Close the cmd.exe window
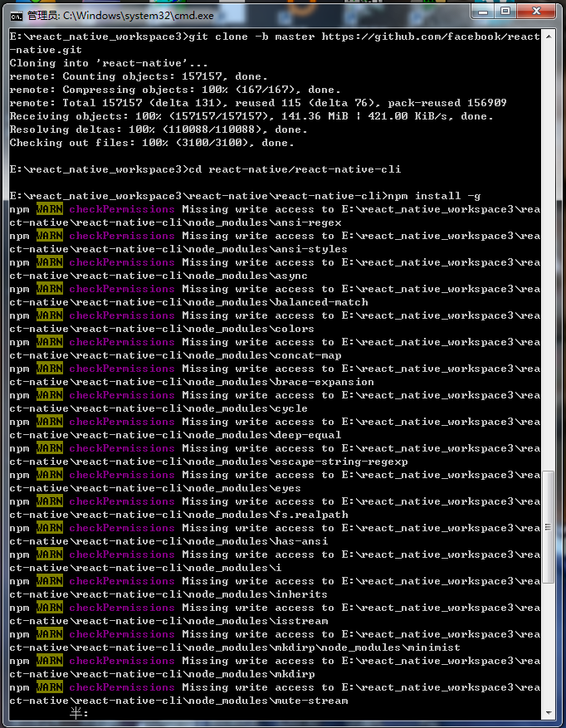Screen dimensions: 566x728 tap(536, 12)
